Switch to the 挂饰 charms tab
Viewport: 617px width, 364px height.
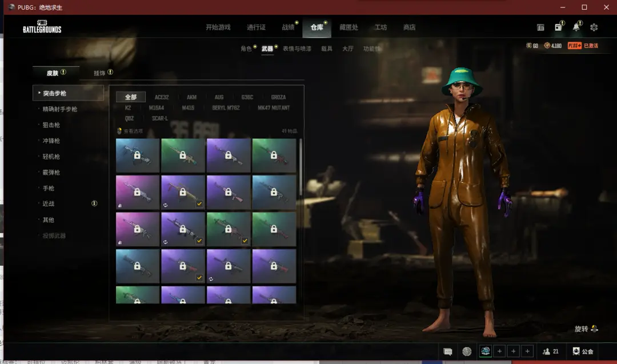tap(99, 73)
